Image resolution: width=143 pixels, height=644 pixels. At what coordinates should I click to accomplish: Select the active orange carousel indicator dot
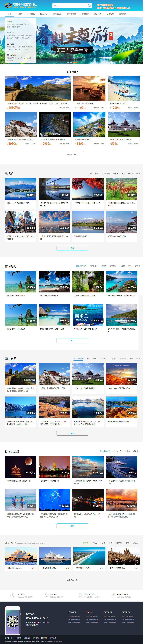coord(75,62)
